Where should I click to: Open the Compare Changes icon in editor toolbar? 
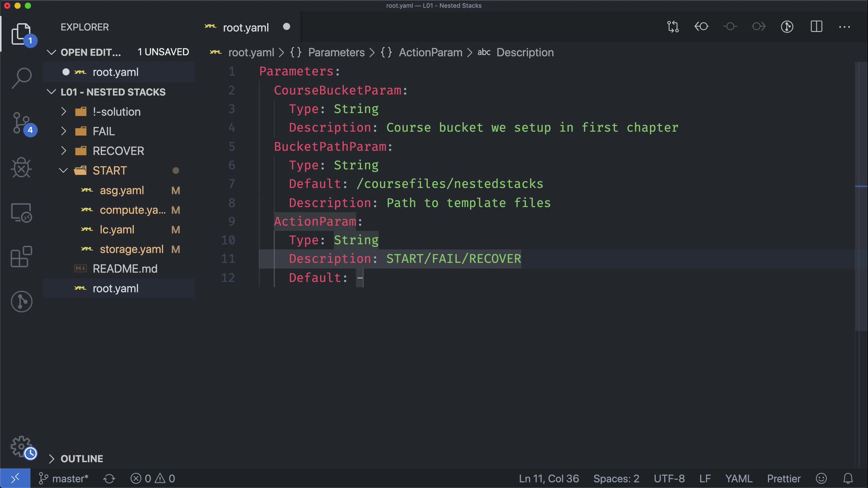673,27
